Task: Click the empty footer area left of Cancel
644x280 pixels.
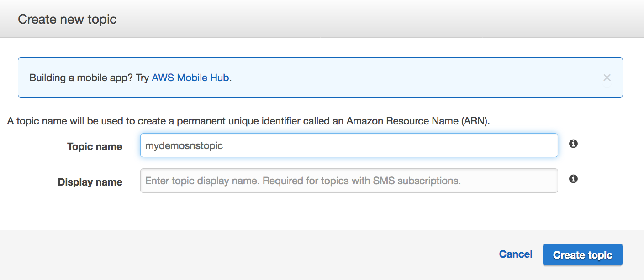Action: (247, 254)
